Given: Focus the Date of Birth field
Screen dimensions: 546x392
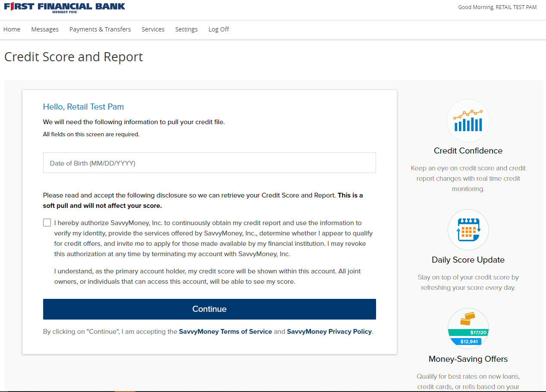Looking at the screenshot, I should 209,163.
